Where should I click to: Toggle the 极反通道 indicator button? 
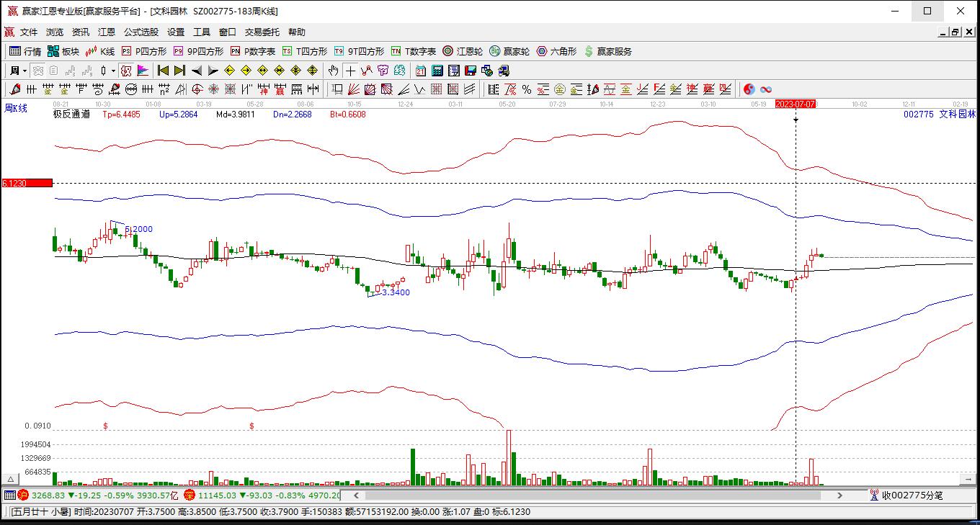tap(71, 114)
